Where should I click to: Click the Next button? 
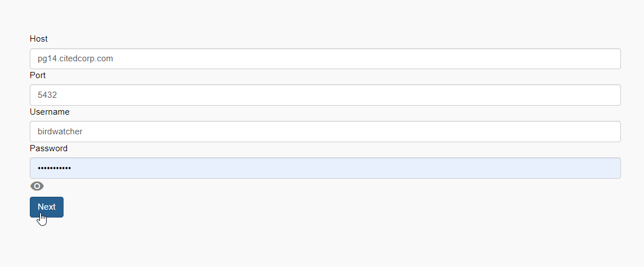point(47,207)
